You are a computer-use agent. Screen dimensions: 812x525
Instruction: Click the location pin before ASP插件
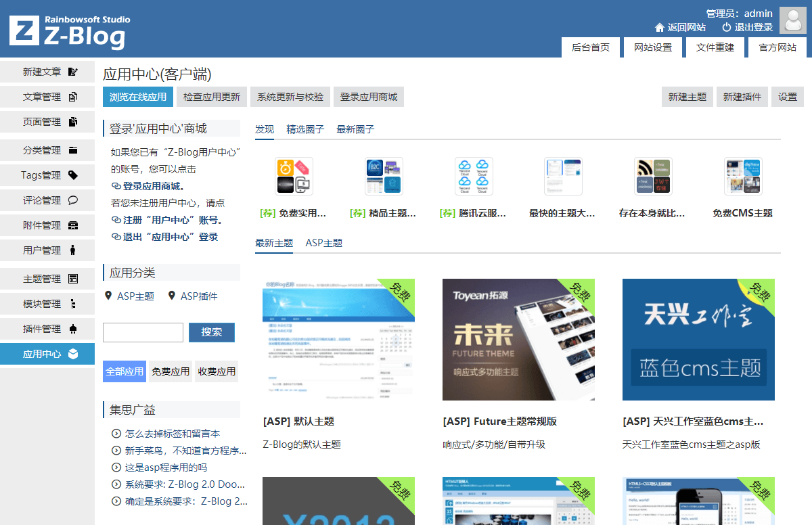point(172,296)
